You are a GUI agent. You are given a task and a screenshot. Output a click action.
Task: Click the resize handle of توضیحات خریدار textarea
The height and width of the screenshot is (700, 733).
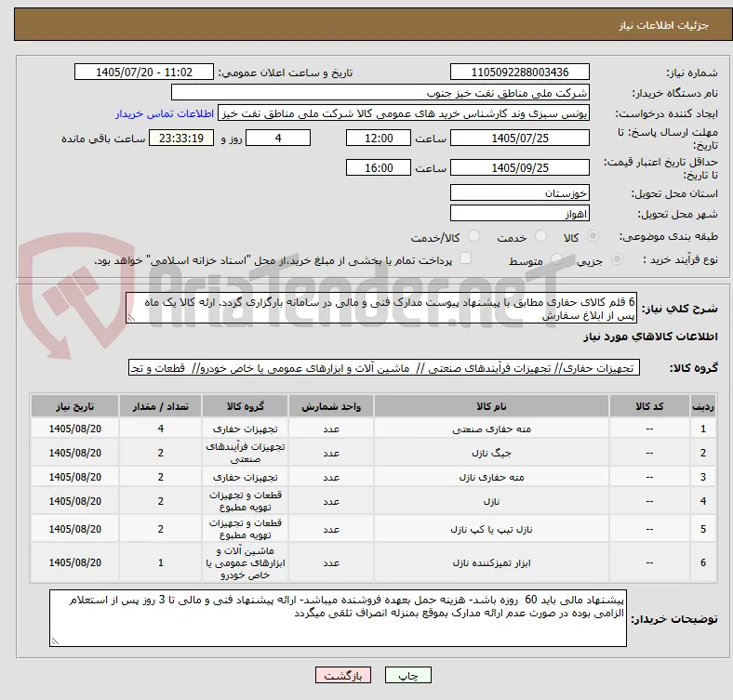(55, 641)
